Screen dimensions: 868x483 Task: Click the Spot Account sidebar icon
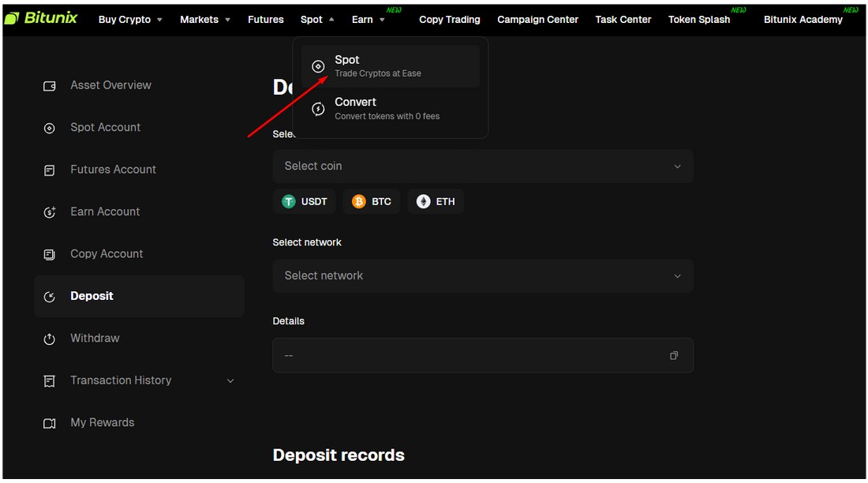pyautogui.click(x=49, y=128)
